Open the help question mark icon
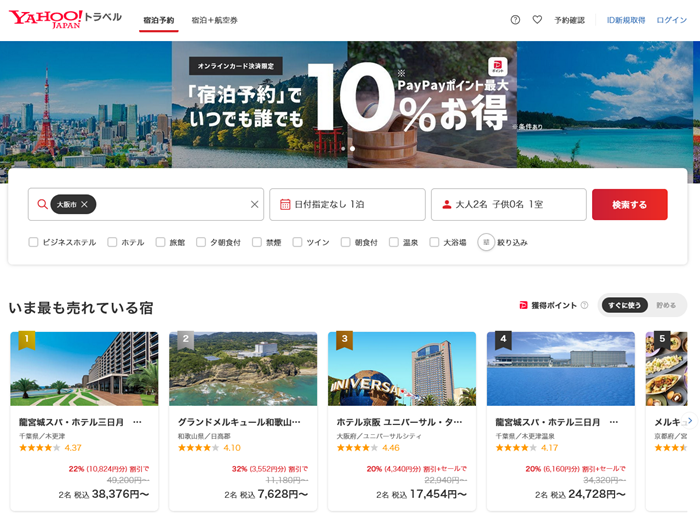Screen dimensions: 700x523 point(515,20)
